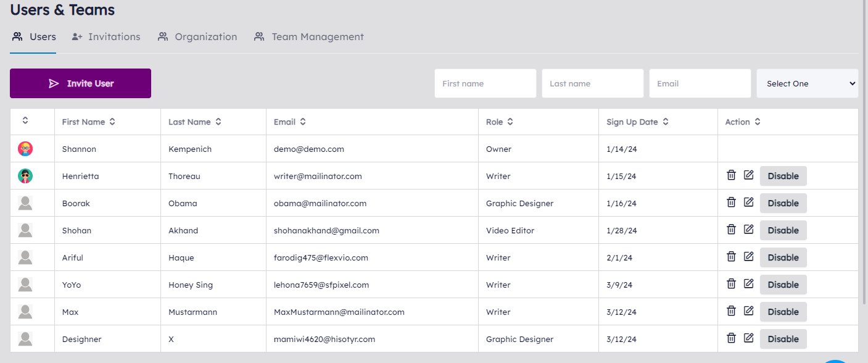Disable user Henrietta Thoreau
The width and height of the screenshot is (868, 363).
783,176
